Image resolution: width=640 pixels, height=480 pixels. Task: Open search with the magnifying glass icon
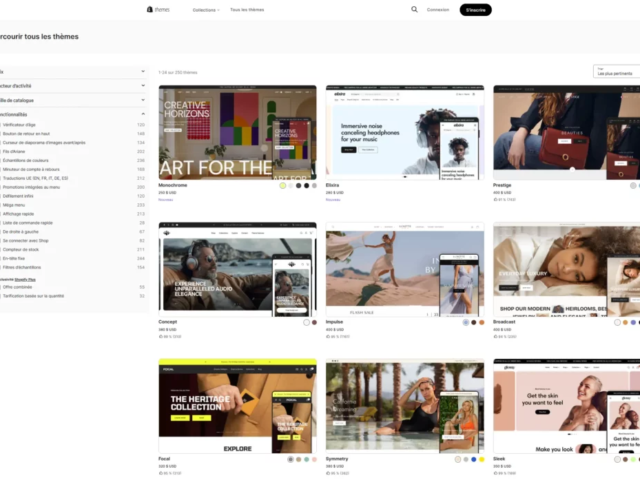pos(414,9)
